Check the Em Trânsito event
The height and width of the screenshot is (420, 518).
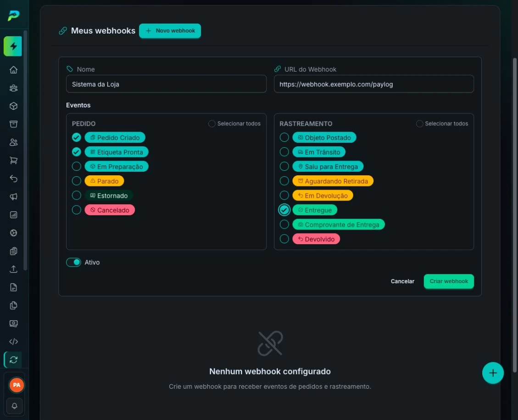click(284, 152)
